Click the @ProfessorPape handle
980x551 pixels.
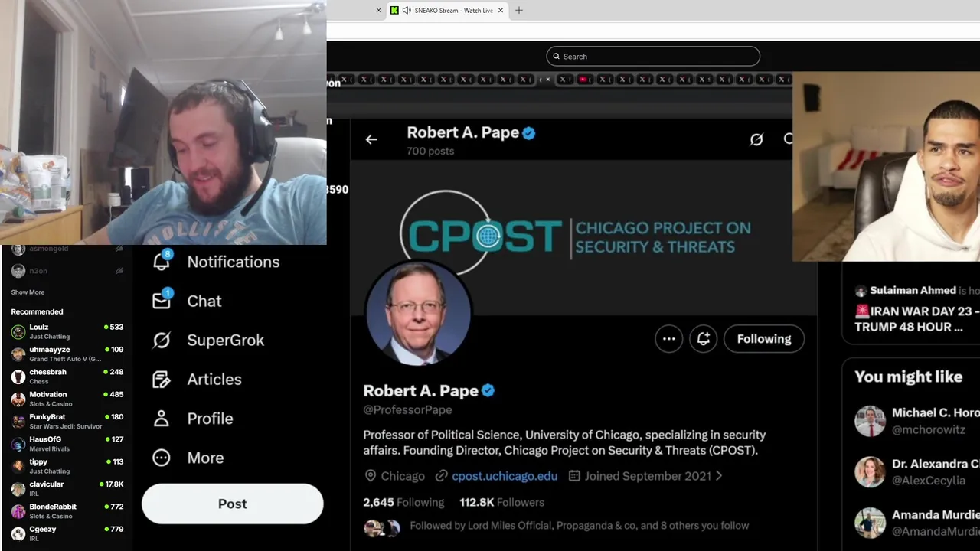tap(407, 410)
